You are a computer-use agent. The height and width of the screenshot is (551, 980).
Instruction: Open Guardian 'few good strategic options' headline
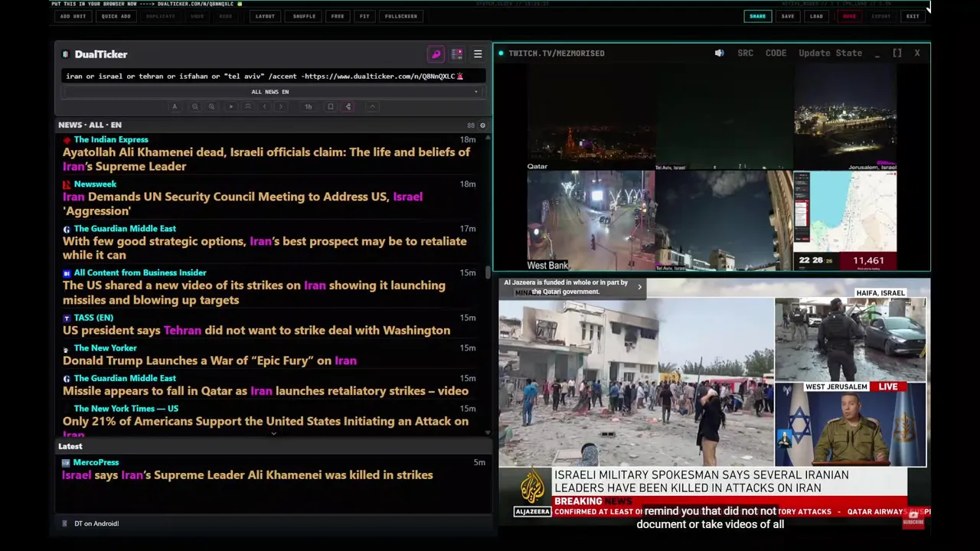coord(264,248)
